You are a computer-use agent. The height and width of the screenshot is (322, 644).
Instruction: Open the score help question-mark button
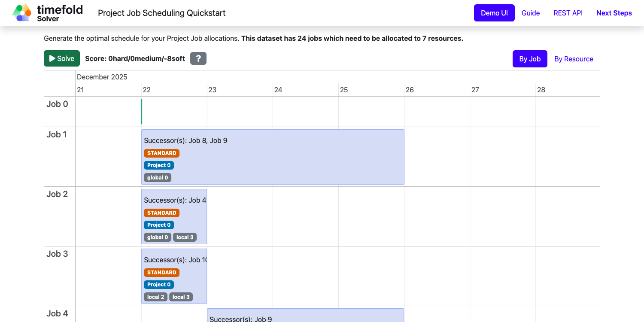click(198, 58)
